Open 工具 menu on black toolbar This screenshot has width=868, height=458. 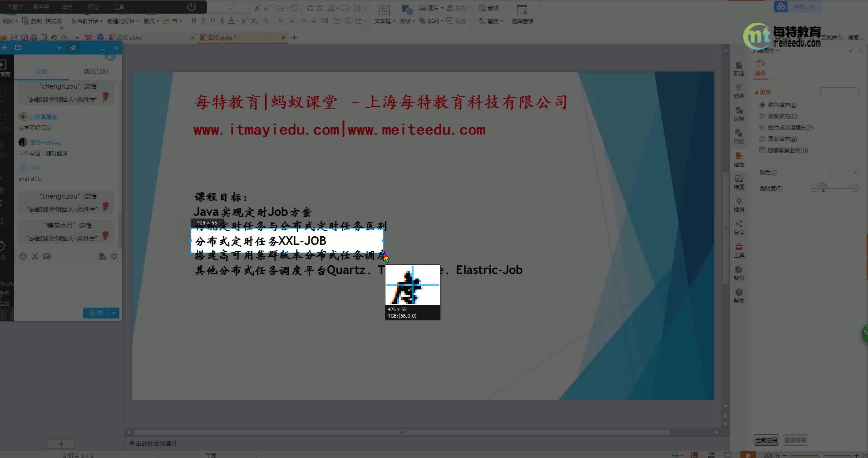pos(119,7)
